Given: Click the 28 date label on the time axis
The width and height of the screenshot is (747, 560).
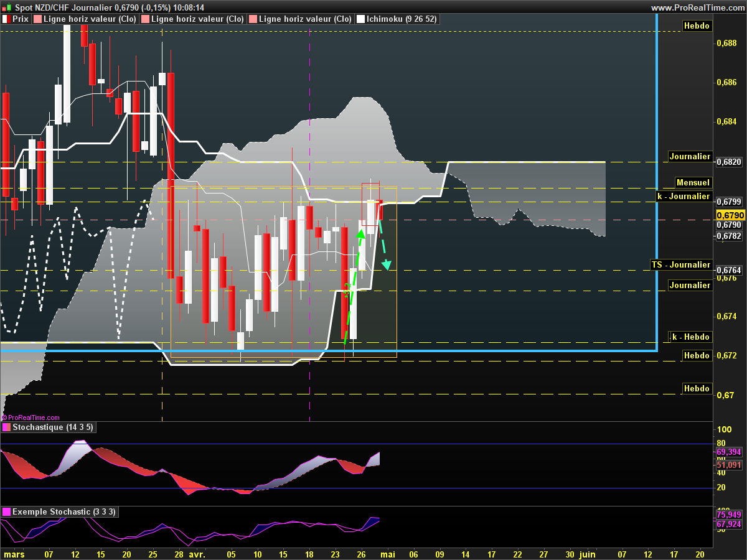Looking at the screenshot, I should coord(179,554).
